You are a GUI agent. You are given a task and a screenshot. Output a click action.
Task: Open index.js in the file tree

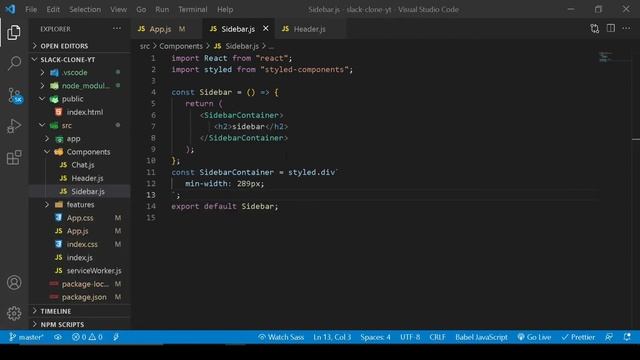coord(80,258)
